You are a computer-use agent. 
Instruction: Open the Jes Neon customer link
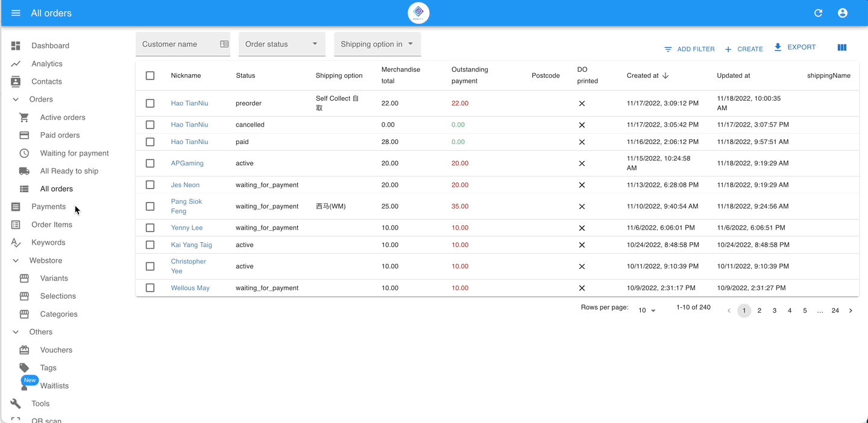(185, 185)
